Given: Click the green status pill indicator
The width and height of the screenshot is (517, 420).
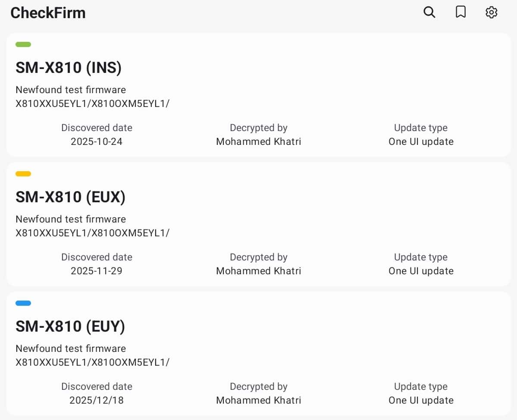Looking at the screenshot, I should tap(23, 44).
